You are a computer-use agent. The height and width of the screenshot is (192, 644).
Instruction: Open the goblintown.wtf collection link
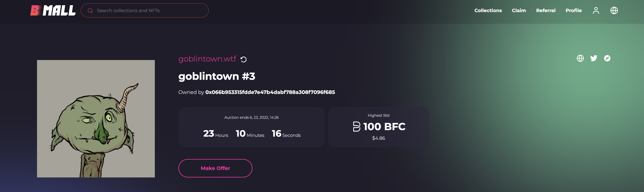pos(207,59)
